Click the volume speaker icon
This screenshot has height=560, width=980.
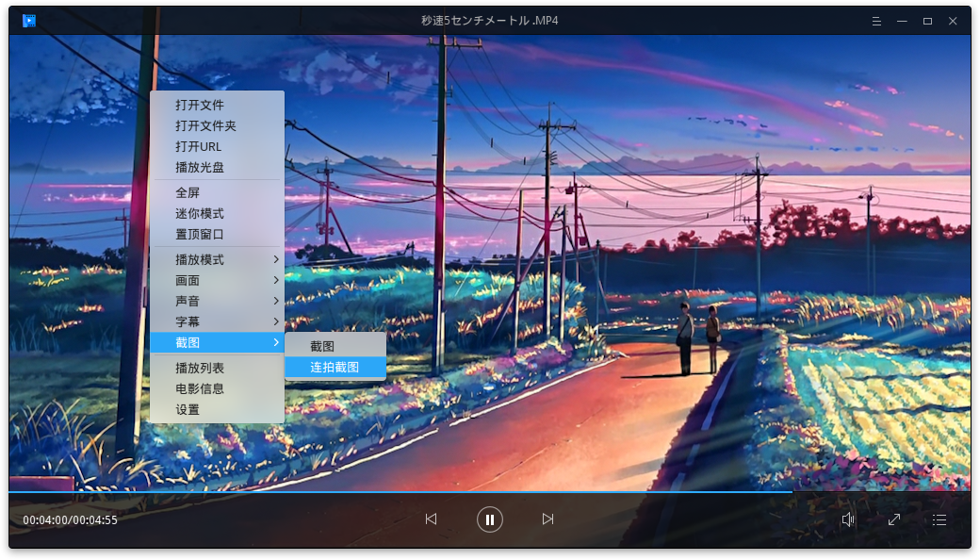point(847,519)
